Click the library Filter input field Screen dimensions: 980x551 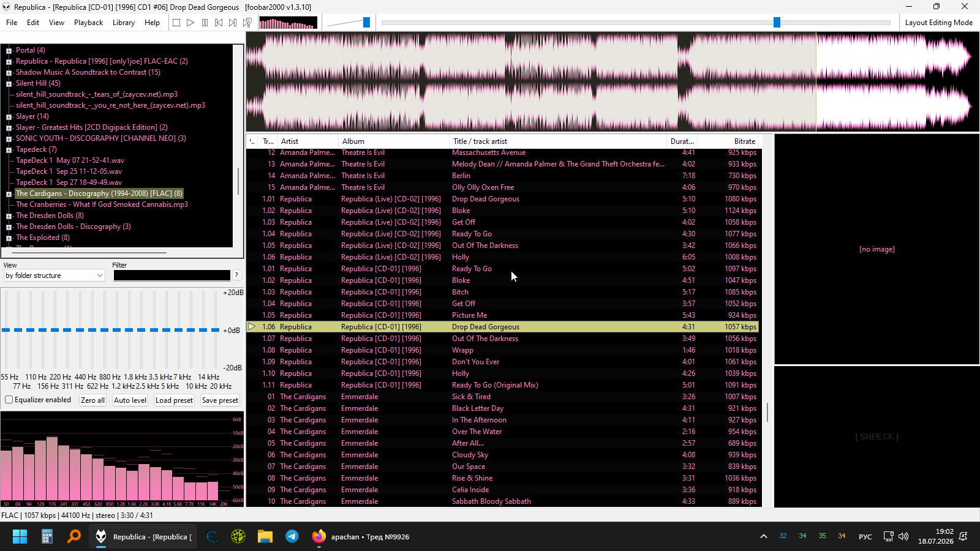[171, 275]
